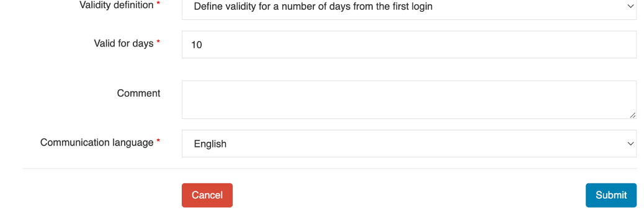Click the Valid for days label
This screenshot has height=223, width=644.
click(x=123, y=43)
